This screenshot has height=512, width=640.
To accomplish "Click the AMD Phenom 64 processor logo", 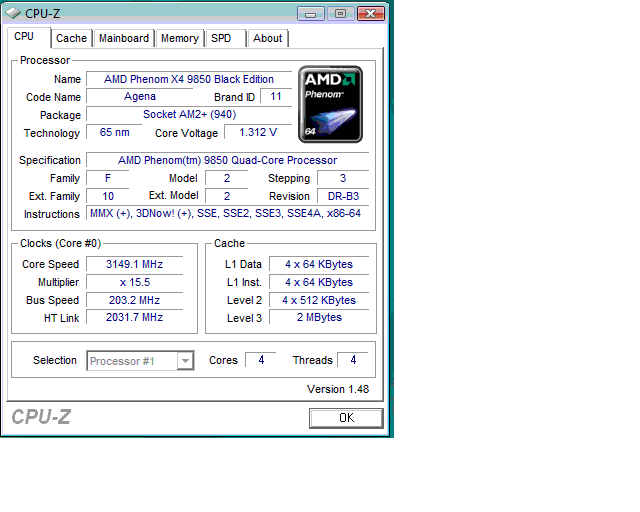I will [330, 104].
